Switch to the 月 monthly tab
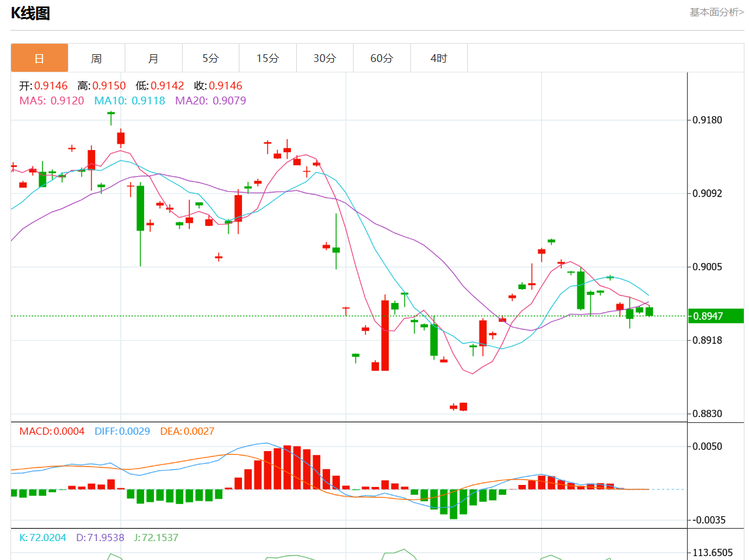The height and width of the screenshot is (560, 749). [153, 58]
